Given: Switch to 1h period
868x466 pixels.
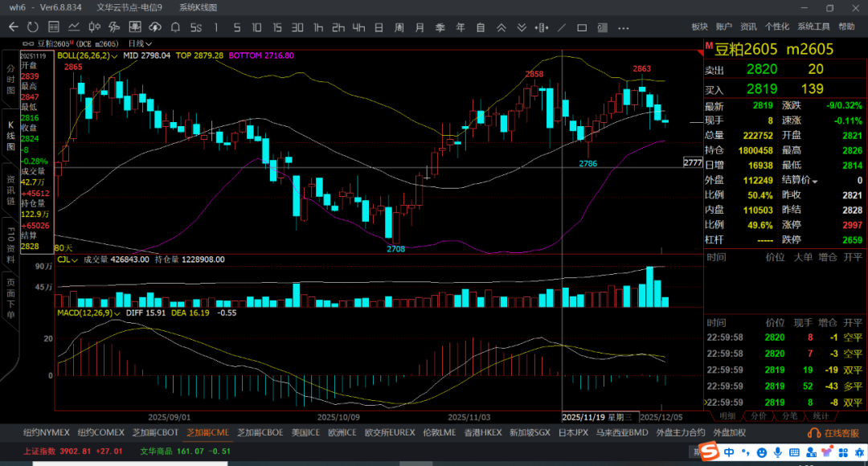Looking at the screenshot, I should click(317, 27).
